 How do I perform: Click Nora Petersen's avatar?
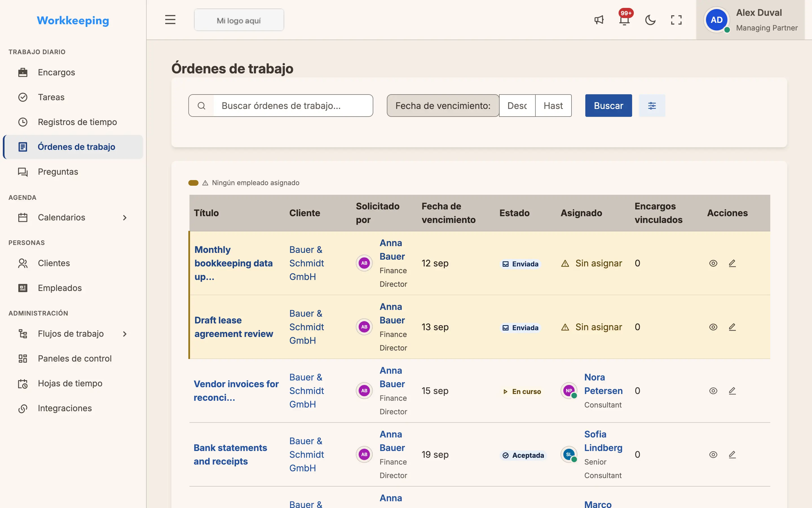click(569, 391)
